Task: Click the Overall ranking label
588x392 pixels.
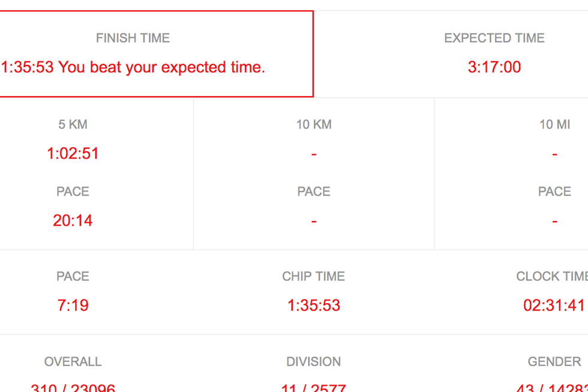Action: pyautogui.click(x=73, y=361)
